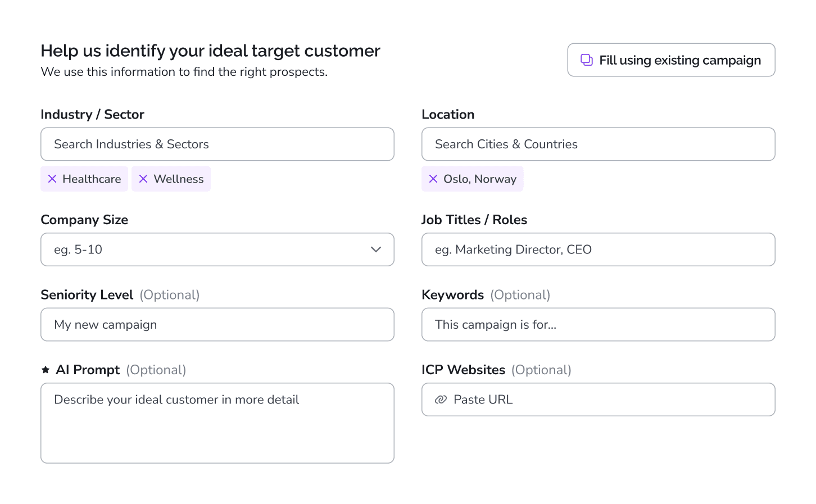This screenshot has height=504, width=816.
Task: Remove the Healthcare tag
Action: point(52,179)
